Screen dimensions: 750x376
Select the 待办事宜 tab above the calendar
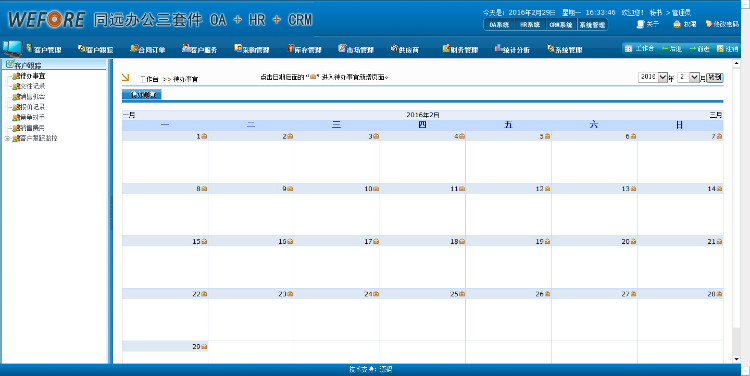pos(142,95)
